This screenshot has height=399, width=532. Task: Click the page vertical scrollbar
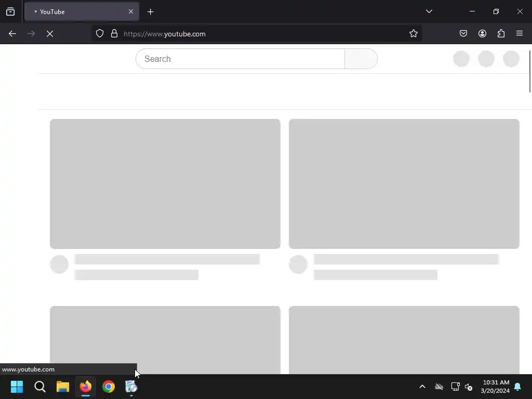tap(529, 71)
